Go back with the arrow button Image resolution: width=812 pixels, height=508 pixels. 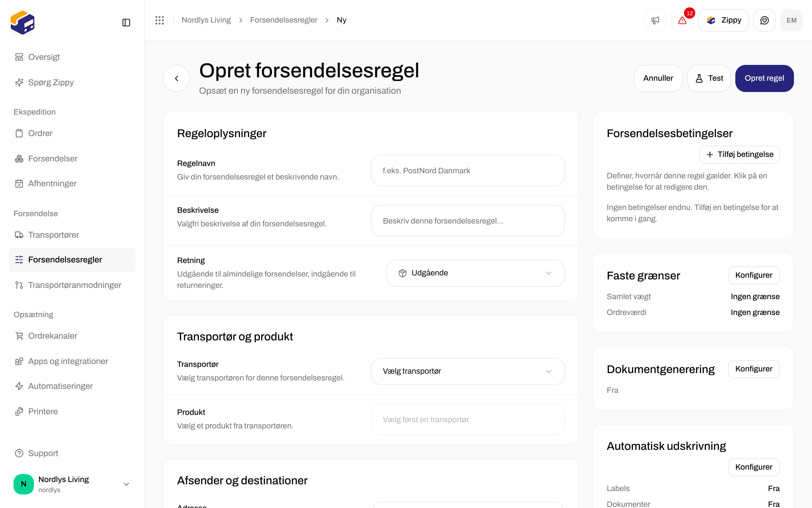[176, 78]
